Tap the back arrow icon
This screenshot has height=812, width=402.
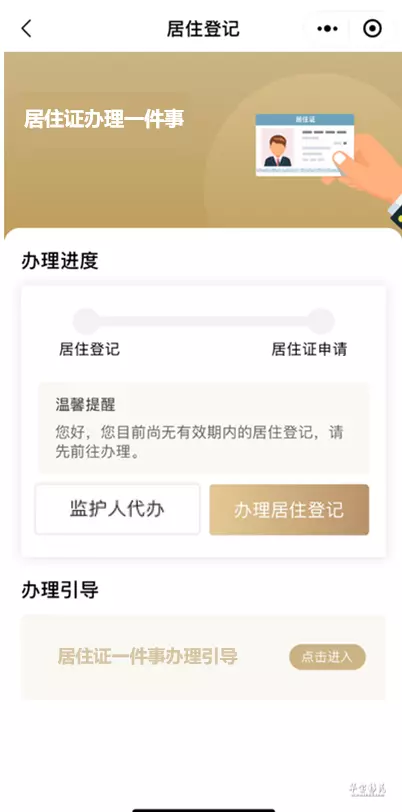26,28
